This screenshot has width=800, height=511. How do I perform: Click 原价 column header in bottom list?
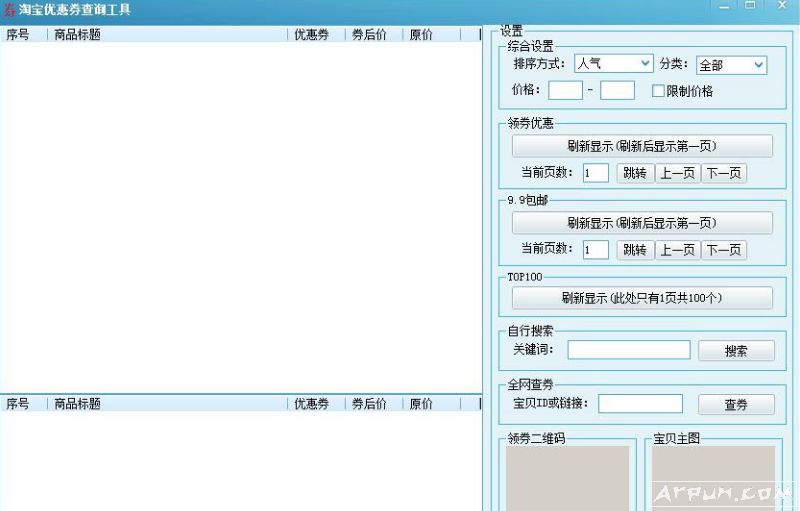click(432, 403)
